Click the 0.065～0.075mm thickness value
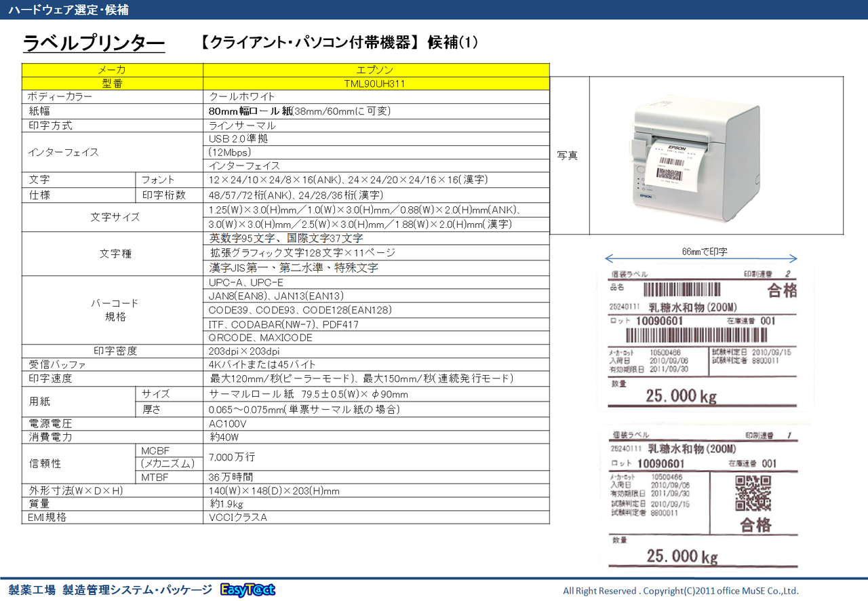 point(304,409)
